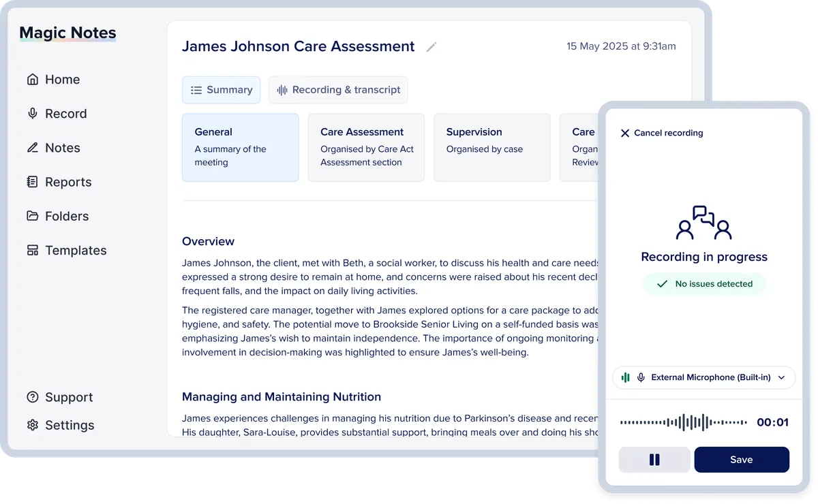This screenshot has height=504, width=818.
Task: Select the Record microphone icon
Action: point(31,113)
